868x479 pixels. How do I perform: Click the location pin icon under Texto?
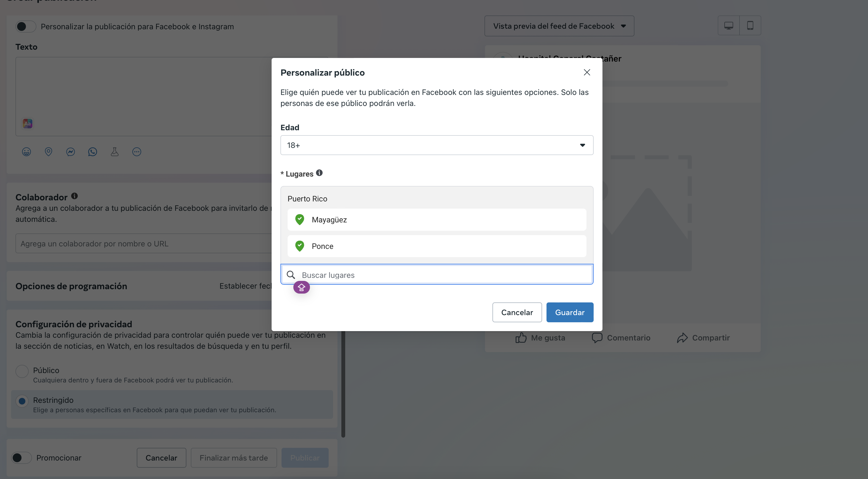tap(49, 152)
